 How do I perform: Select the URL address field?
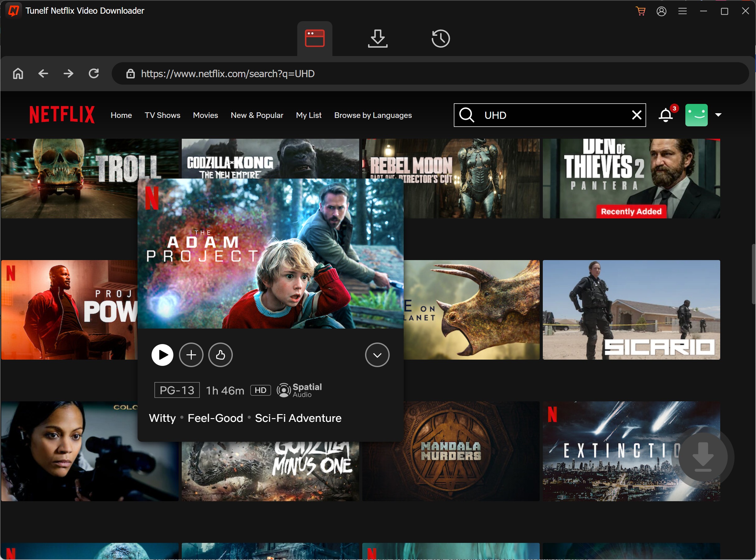point(430,73)
